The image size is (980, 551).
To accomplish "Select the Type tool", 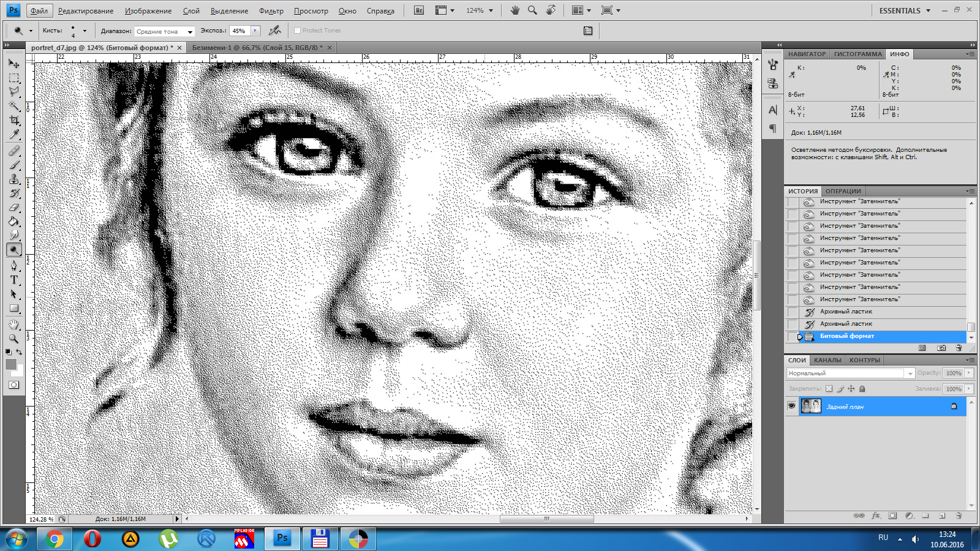I will coord(13,280).
